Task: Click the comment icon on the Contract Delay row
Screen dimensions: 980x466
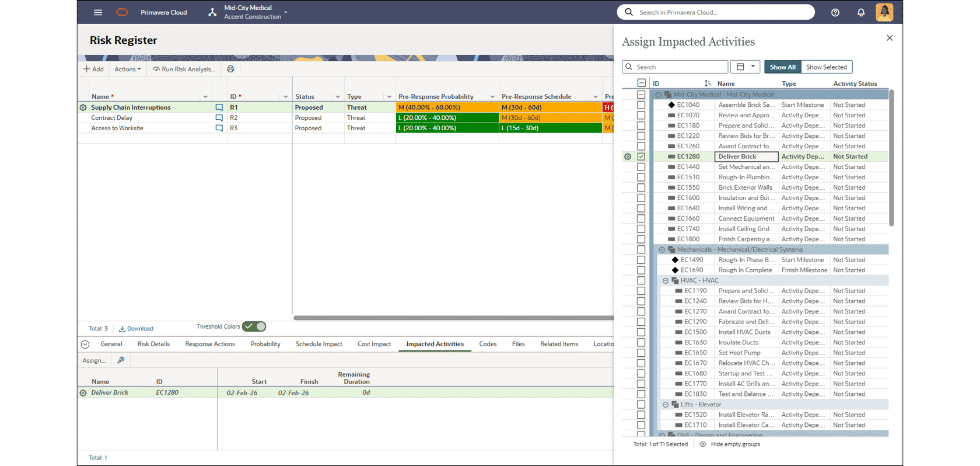Action: click(x=219, y=118)
